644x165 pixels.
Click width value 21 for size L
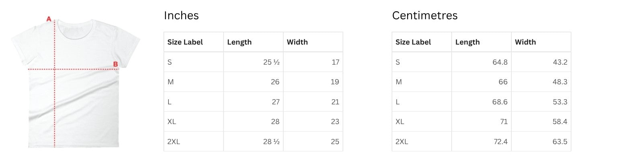313,102
